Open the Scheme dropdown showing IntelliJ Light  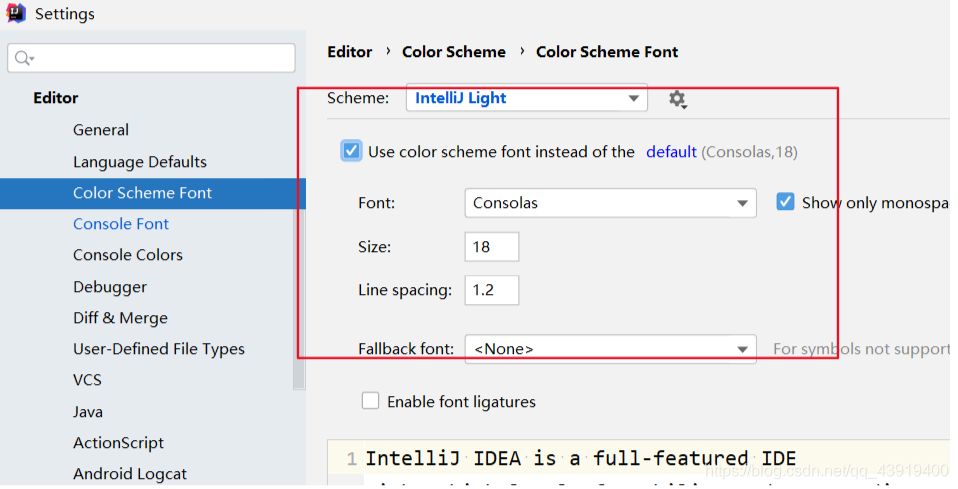pos(527,98)
